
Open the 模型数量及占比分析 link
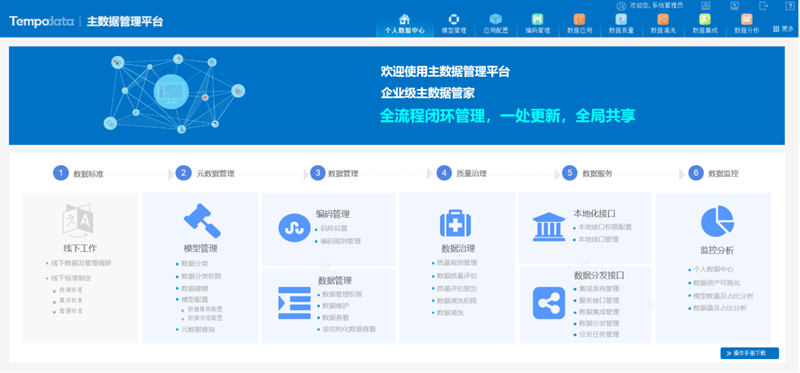[x=723, y=296]
